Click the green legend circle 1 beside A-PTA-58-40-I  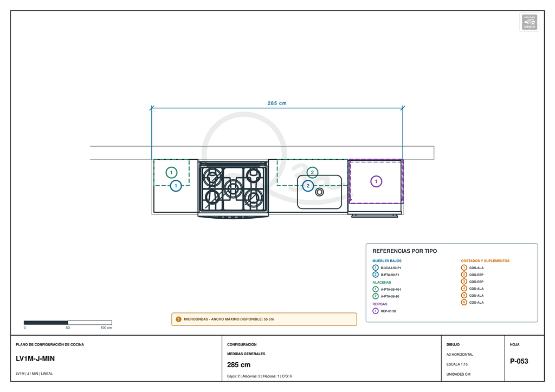[x=376, y=289]
